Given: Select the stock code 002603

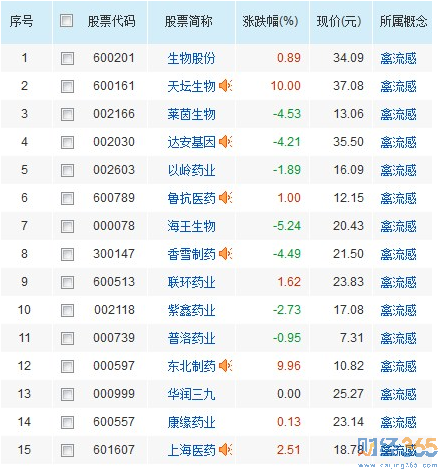Looking at the screenshot, I should (114, 170).
